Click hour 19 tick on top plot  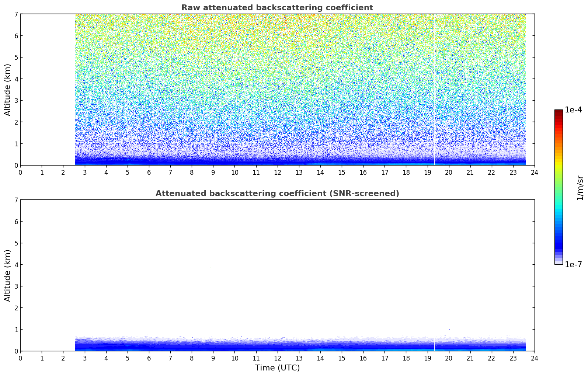(x=427, y=172)
